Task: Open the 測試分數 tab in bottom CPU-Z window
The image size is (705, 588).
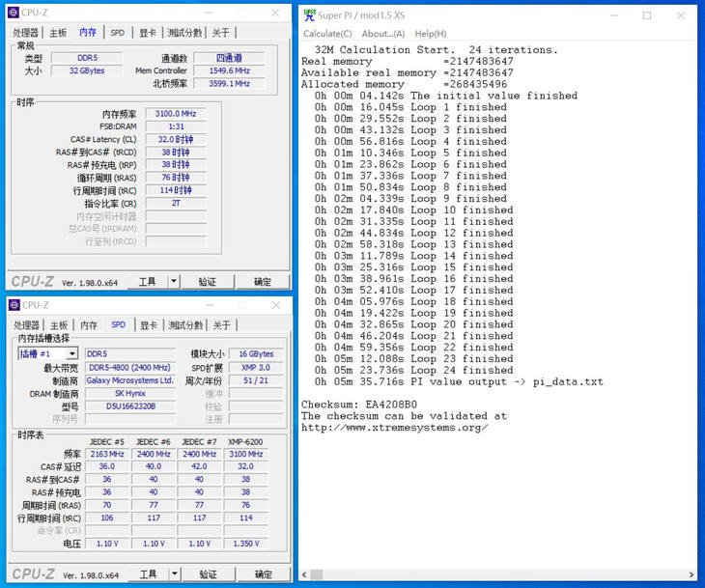Action: pyautogui.click(x=185, y=325)
